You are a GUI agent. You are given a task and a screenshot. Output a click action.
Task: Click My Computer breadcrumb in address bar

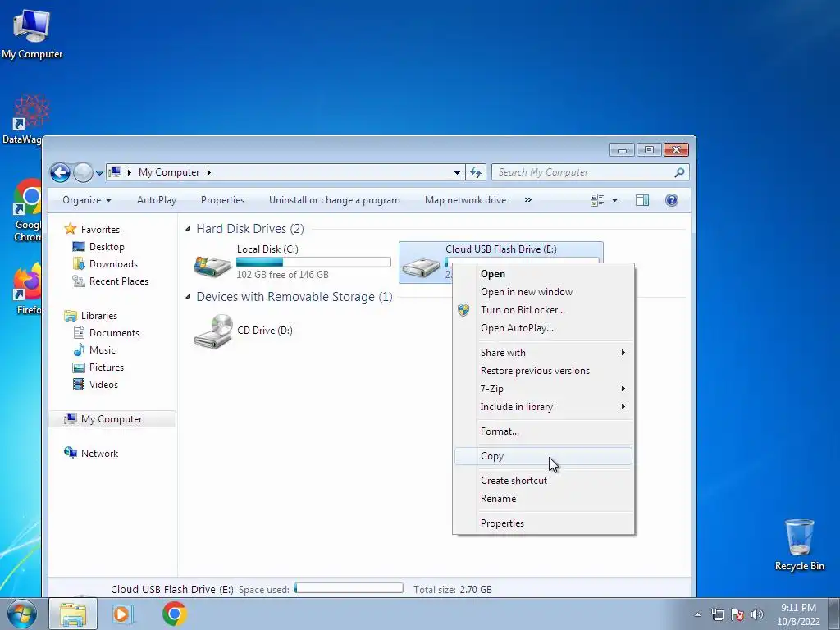169,172
